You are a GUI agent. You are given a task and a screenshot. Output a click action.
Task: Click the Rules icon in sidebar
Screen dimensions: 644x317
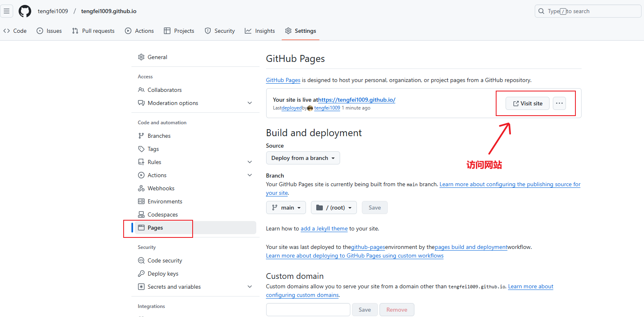click(x=141, y=162)
